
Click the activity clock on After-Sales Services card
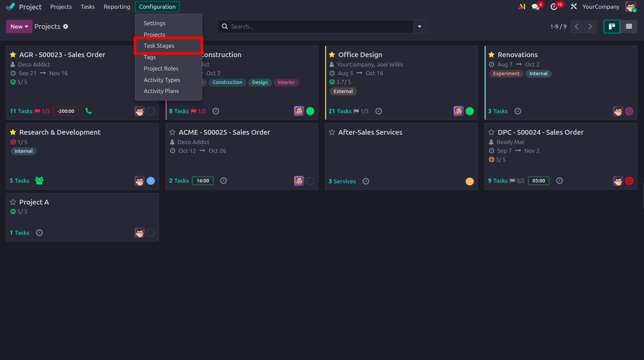[366, 181]
